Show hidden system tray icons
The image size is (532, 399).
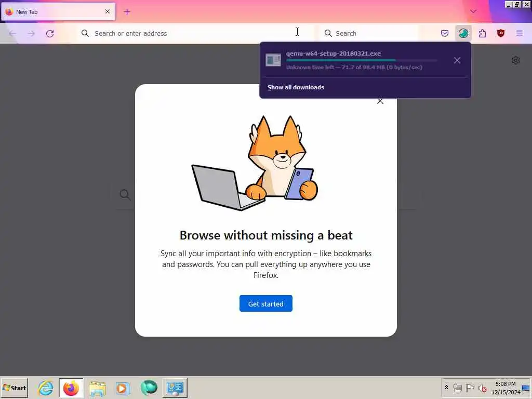coord(446,387)
